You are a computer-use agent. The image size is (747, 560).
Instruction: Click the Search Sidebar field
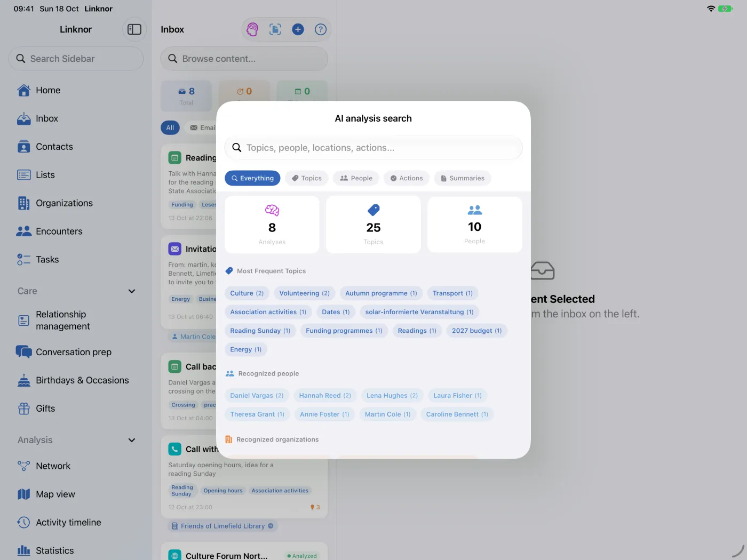(76, 59)
